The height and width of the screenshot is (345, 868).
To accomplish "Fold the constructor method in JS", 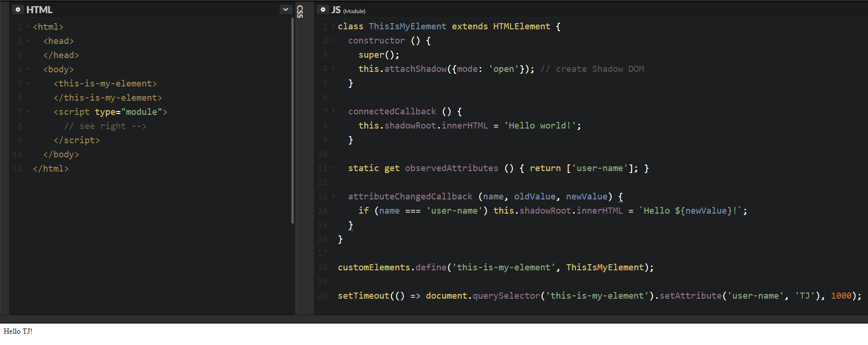I will point(333,41).
